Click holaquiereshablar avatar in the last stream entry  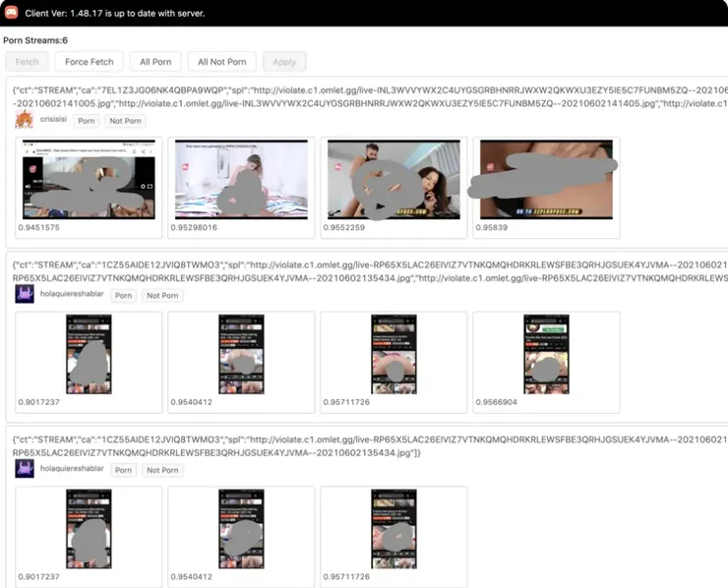pyautogui.click(x=25, y=468)
